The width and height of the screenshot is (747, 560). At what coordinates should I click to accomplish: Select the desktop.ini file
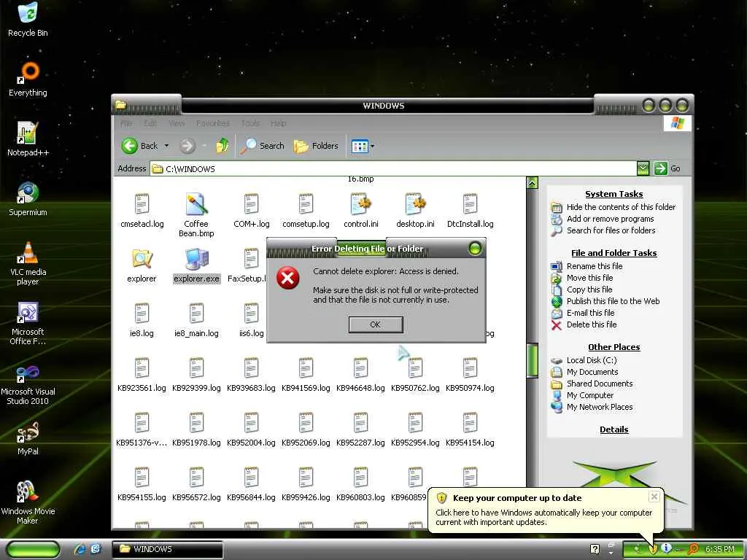415,211
